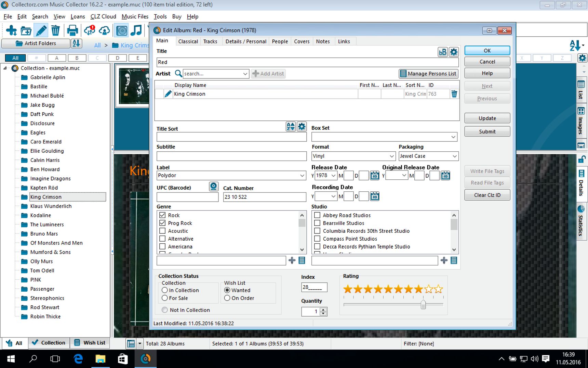The image size is (588, 368).
Task: Select the On Order radio button
Action: (227, 298)
